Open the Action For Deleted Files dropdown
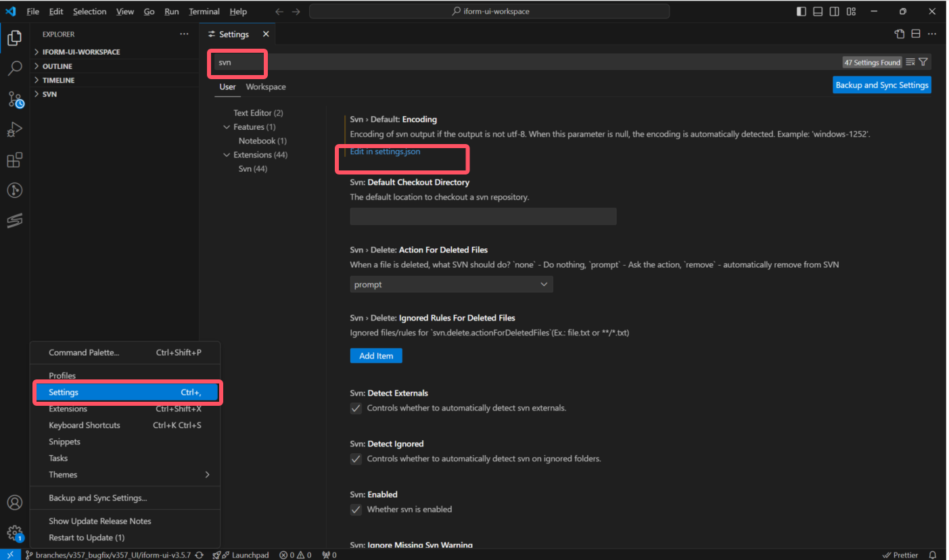This screenshot has width=949, height=560. (x=451, y=285)
